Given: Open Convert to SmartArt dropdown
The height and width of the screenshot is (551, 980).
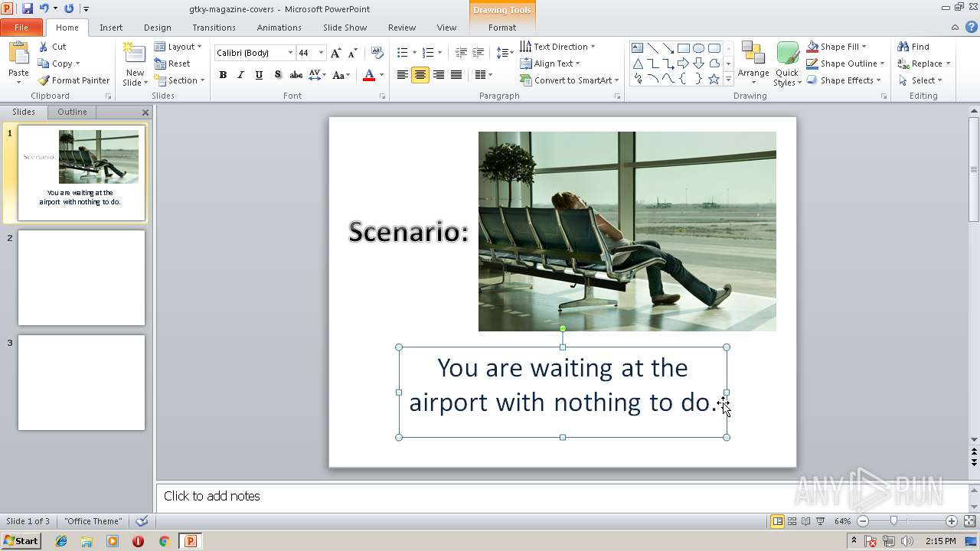Looking at the screenshot, I should (x=570, y=80).
